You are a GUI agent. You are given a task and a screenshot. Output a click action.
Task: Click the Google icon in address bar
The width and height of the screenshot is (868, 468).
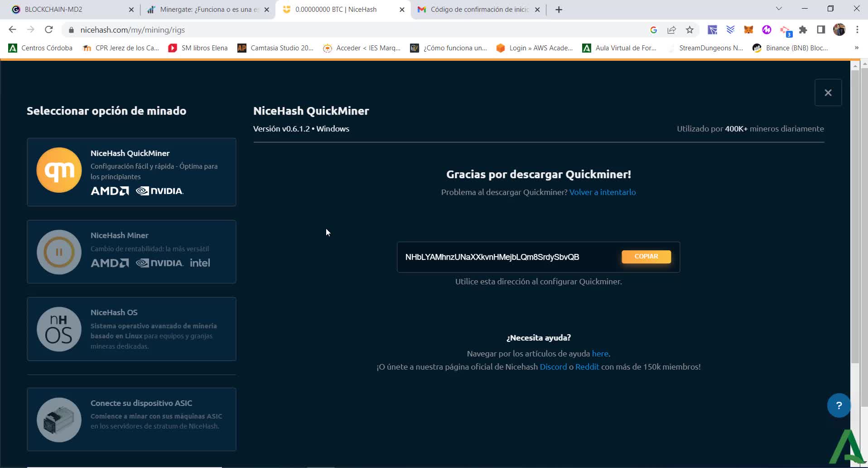653,30
